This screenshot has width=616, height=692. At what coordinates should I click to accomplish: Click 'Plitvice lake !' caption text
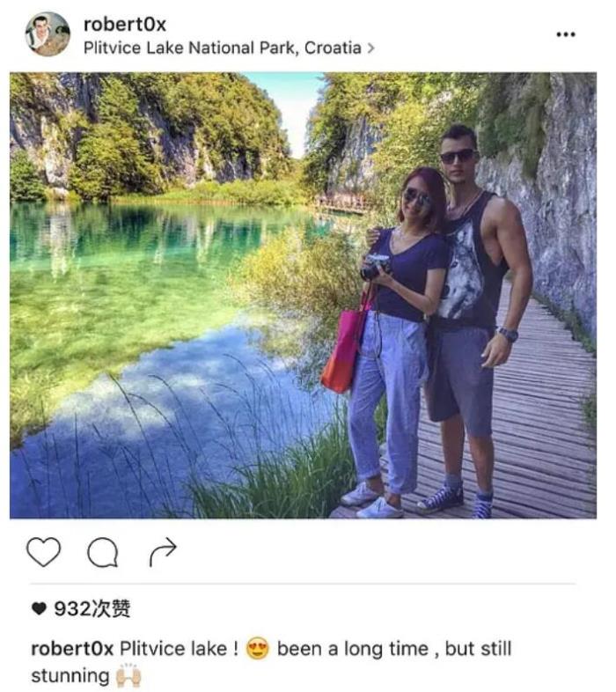(x=180, y=649)
